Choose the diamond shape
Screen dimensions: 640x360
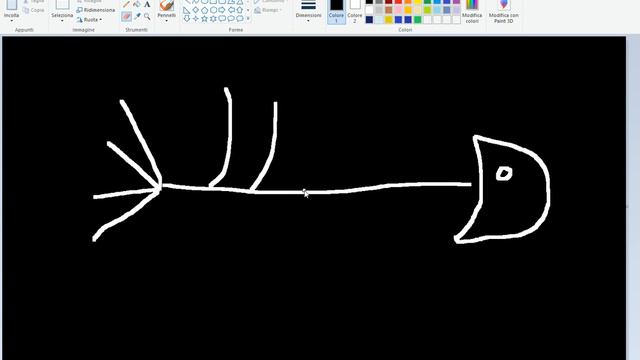pos(196,10)
